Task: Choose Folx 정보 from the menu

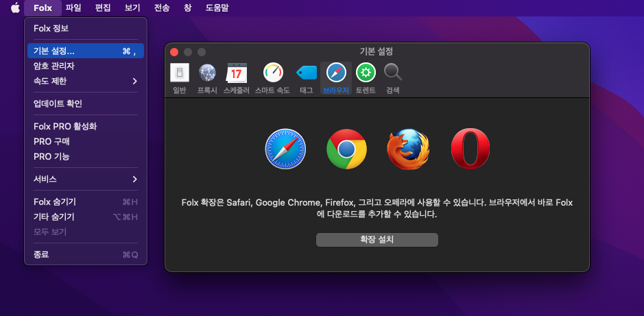Action: pos(86,29)
